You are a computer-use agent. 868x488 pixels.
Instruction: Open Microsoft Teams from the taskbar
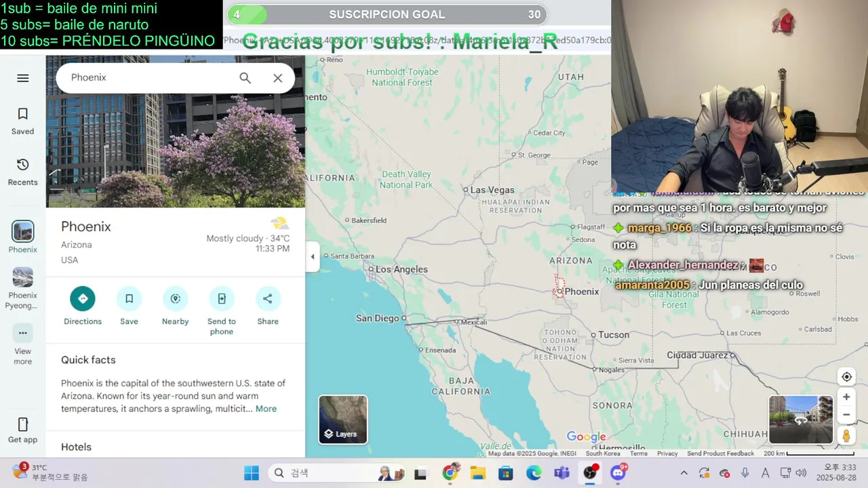[x=561, y=473]
